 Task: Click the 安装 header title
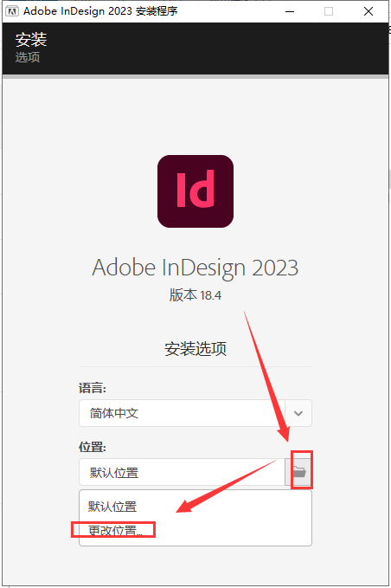point(31,39)
